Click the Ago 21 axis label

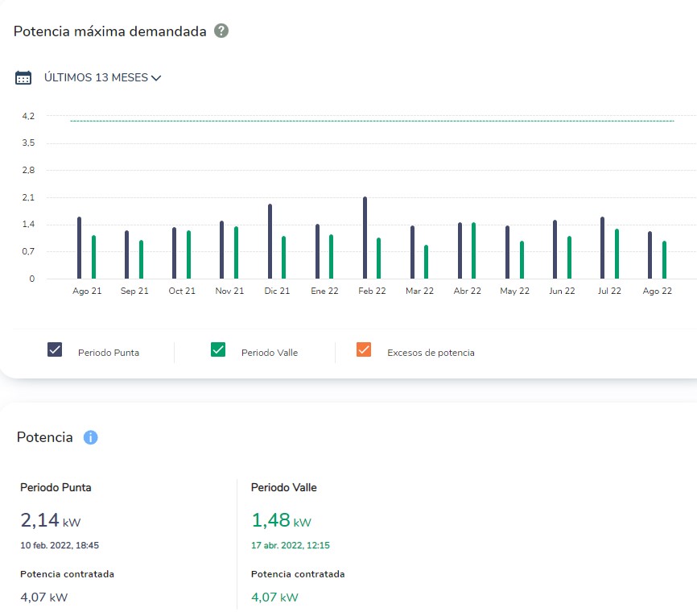87,291
